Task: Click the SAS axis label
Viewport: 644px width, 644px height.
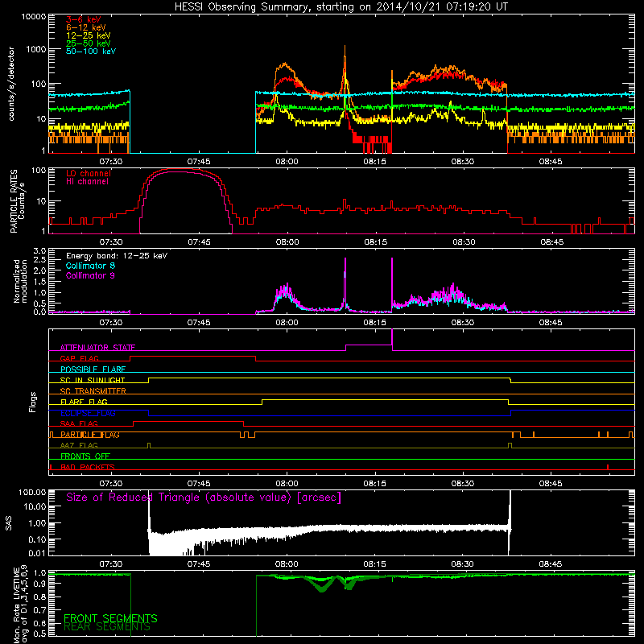Action: 9,522
